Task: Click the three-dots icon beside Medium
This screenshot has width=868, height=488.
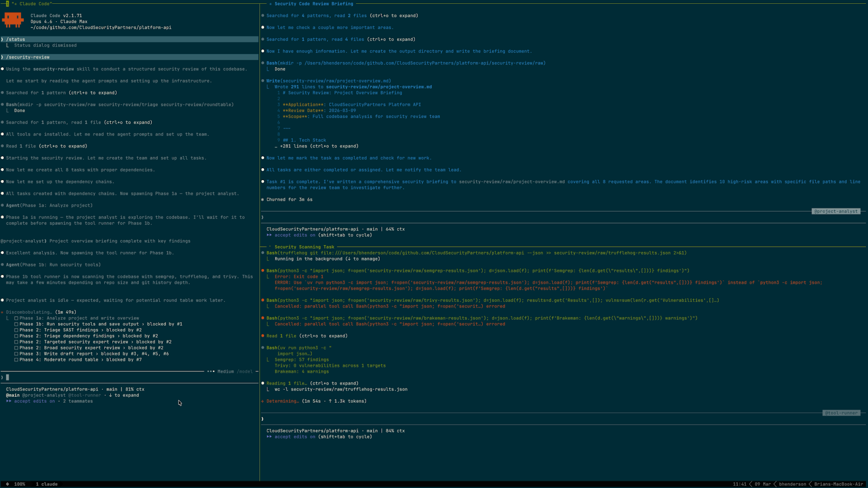Action: coord(211,371)
